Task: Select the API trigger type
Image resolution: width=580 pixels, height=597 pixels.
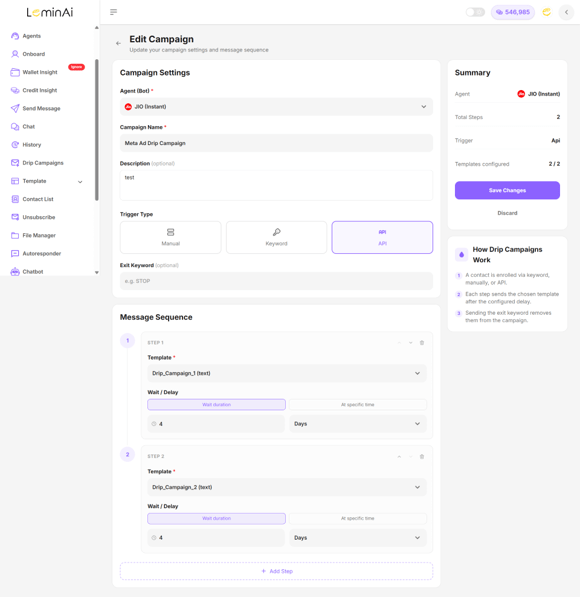Action: (x=382, y=237)
